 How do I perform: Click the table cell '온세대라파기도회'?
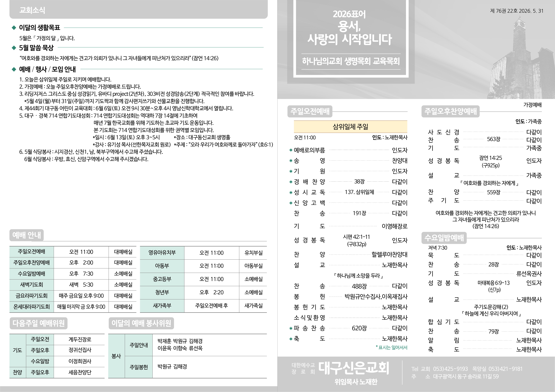31,307
